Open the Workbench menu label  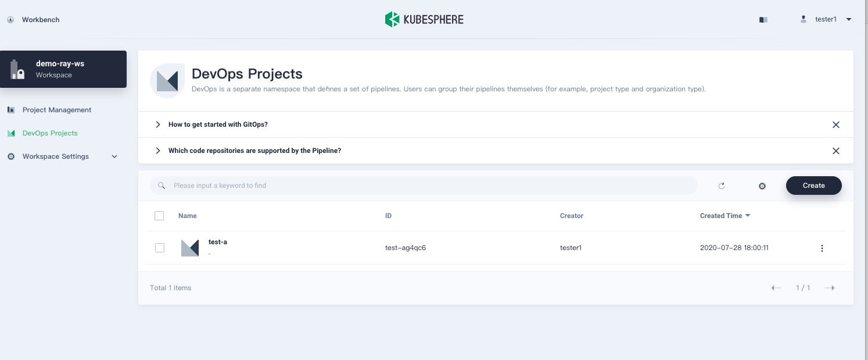(41, 20)
